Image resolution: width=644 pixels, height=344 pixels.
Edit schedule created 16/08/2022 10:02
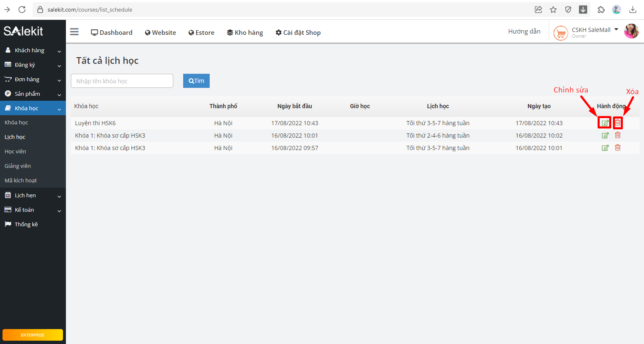click(x=605, y=135)
